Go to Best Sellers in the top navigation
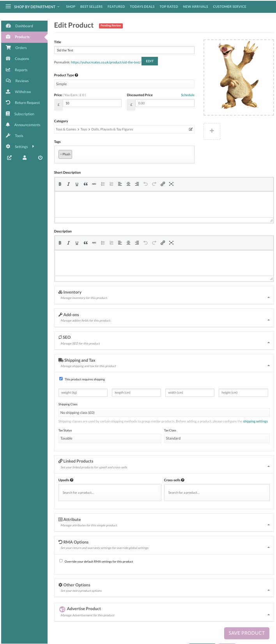276x644 pixels. coord(92,7)
